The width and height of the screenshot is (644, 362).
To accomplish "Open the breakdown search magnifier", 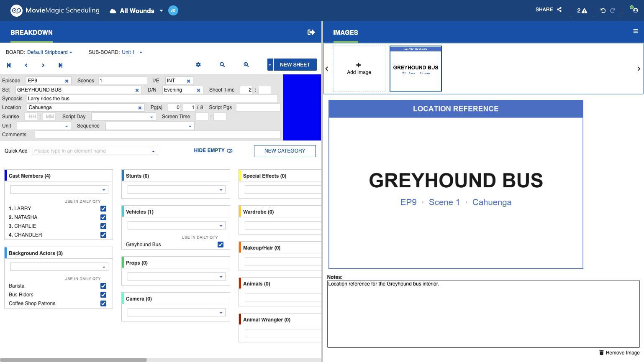I will (x=222, y=65).
